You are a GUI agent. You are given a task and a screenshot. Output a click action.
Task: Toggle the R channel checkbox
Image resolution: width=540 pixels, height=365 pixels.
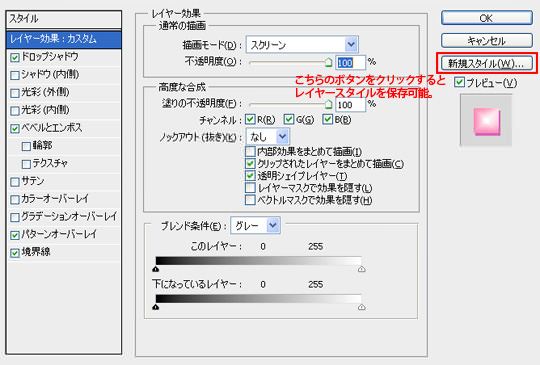[250, 119]
